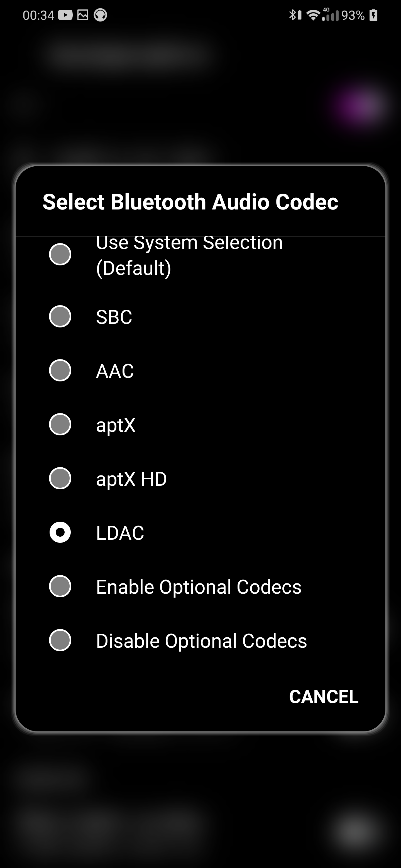Viewport: 401px width, 868px height.
Task: Click the LDAC label text
Action: pyautogui.click(x=120, y=533)
